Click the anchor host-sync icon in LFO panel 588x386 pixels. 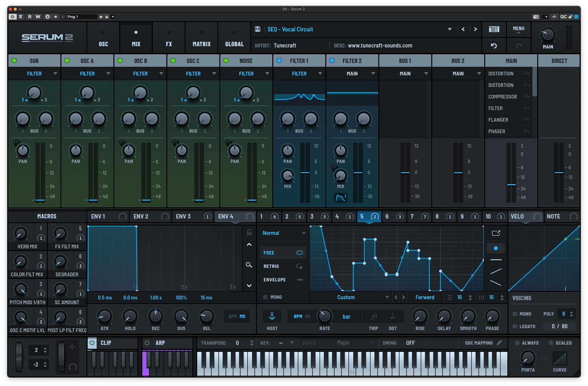pos(272,316)
